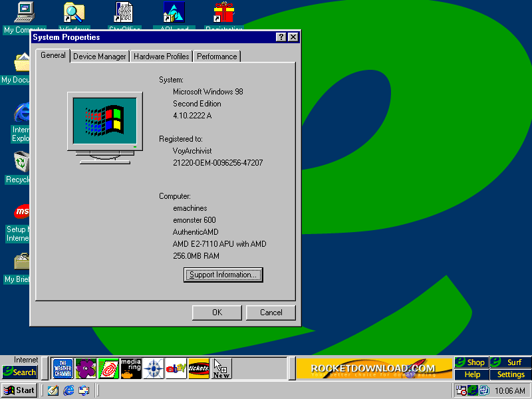Image resolution: width=532 pixels, height=399 pixels.
Task: Click the Support Information button
Action: coord(223,275)
